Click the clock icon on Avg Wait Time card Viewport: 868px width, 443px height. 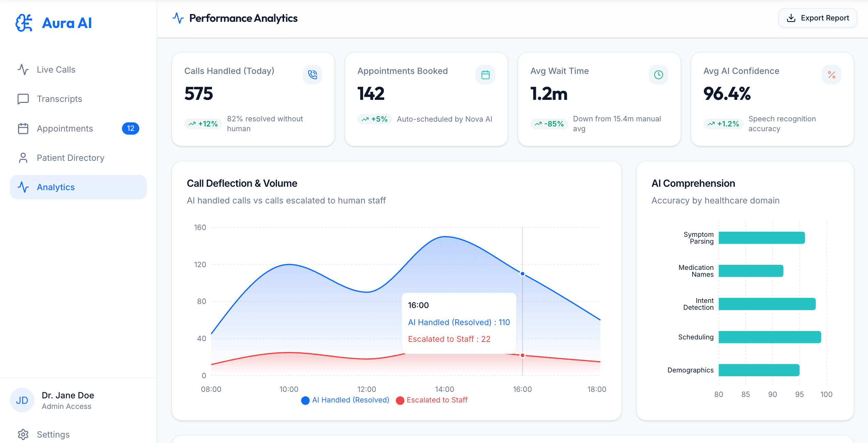coord(658,75)
